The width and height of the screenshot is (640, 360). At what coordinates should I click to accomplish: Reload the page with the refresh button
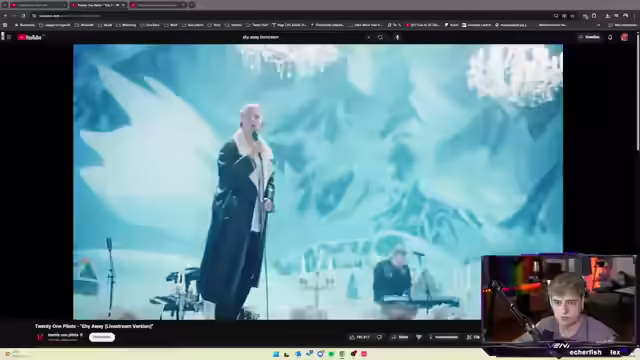tap(24, 16)
